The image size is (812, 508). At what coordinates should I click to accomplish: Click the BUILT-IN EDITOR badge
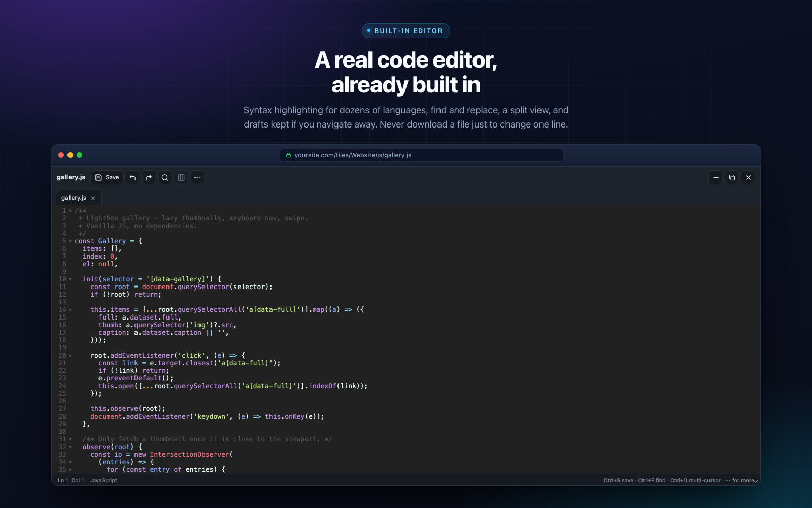click(x=406, y=30)
